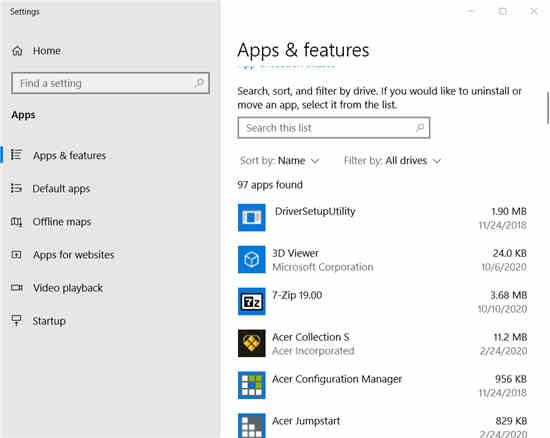Click the 3D Viewer app icon
The height and width of the screenshot is (438, 550).
click(x=251, y=260)
